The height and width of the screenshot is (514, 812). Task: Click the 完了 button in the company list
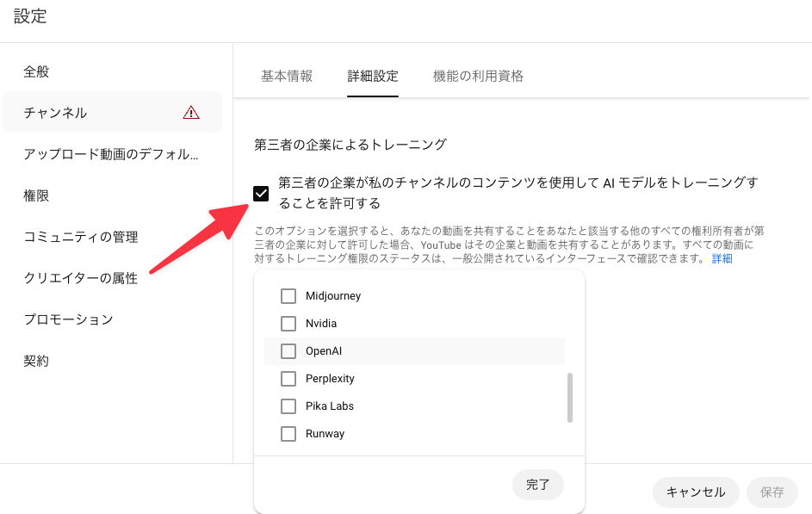538,485
